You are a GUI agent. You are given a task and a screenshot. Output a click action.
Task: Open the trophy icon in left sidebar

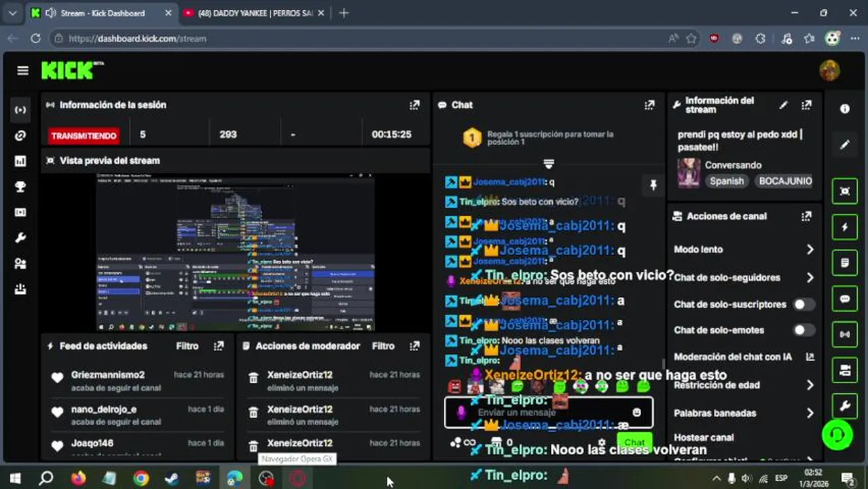point(20,187)
